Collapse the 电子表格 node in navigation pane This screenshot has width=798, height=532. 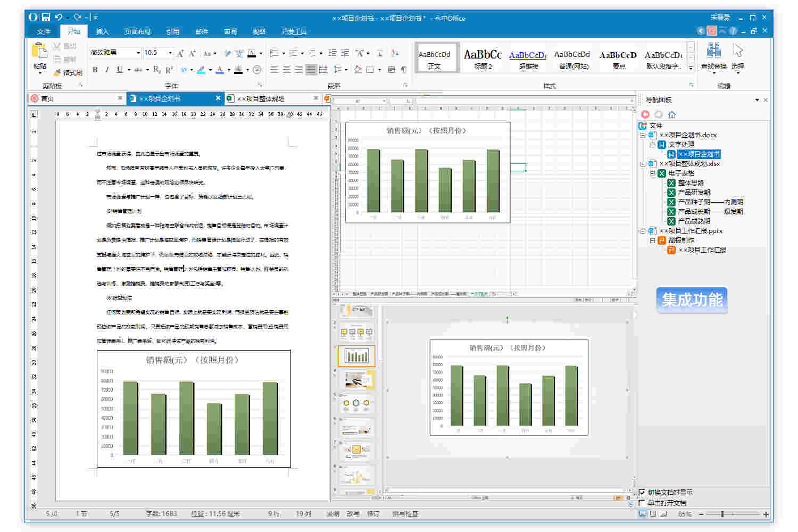point(652,173)
